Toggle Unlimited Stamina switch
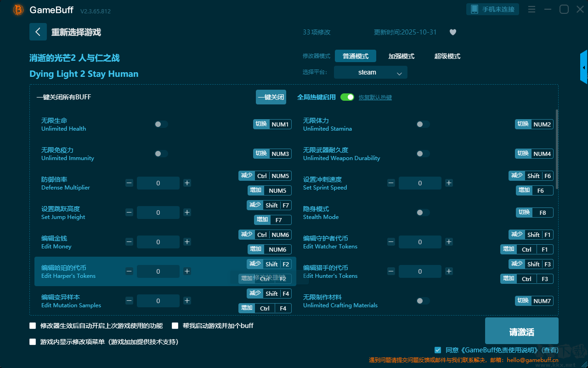Image resolution: width=588 pixels, height=368 pixels. (423, 124)
